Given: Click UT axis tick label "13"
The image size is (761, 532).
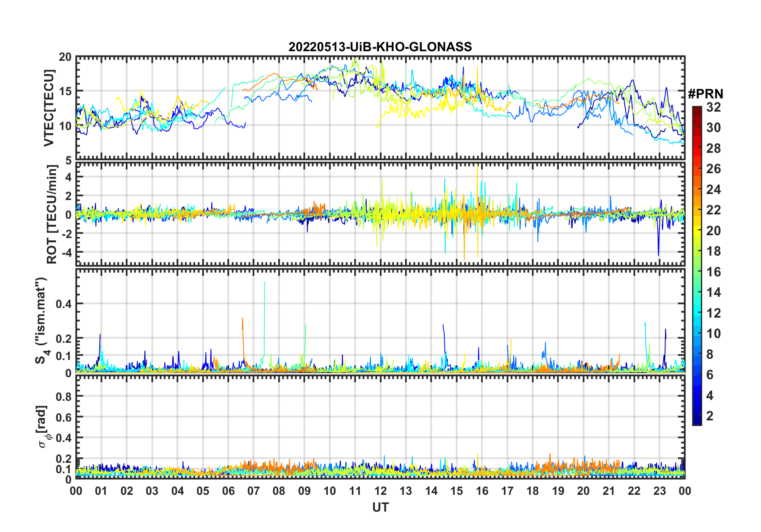Looking at the screenshot, I should tap(406, 491).
